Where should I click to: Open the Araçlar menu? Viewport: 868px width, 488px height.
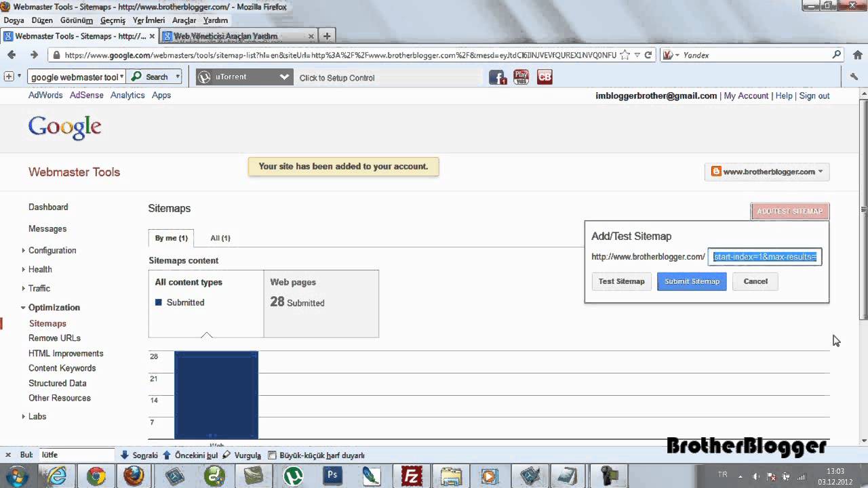184,20
